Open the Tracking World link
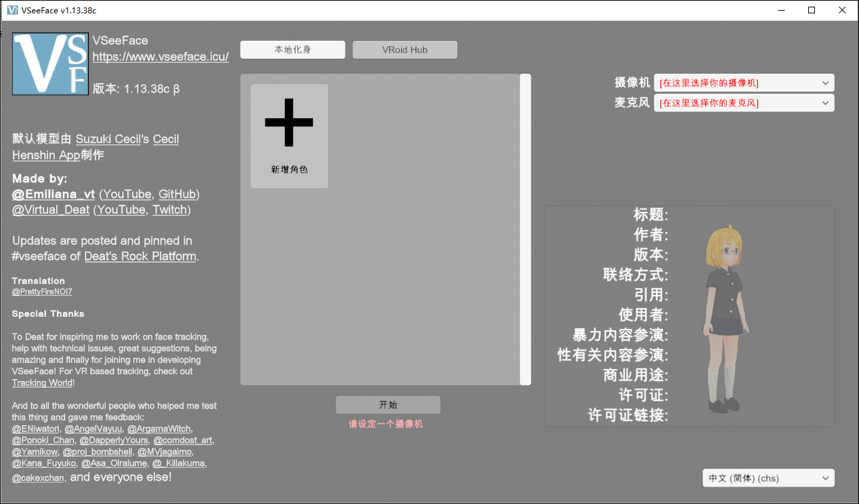This screenshot has height=504, width=859. tap(43, 383)
